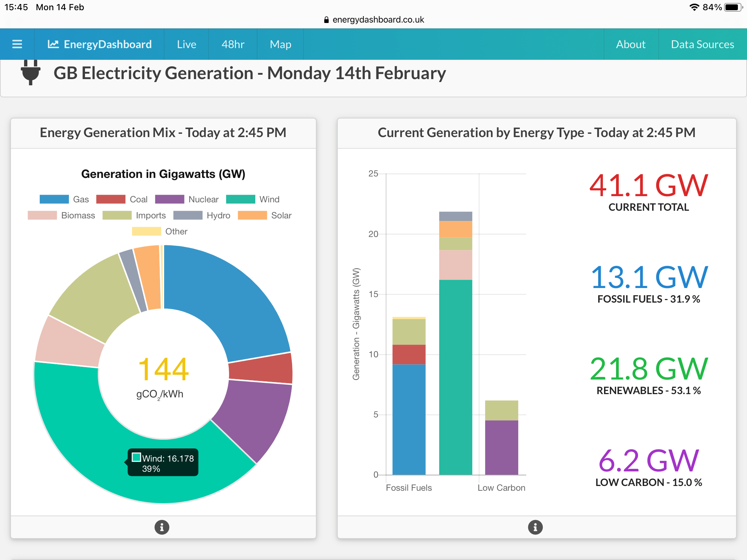Image resolution: width=747 pixels, height=560 pixels.
Task: Open the Map page
Action: tap(280, 44)
